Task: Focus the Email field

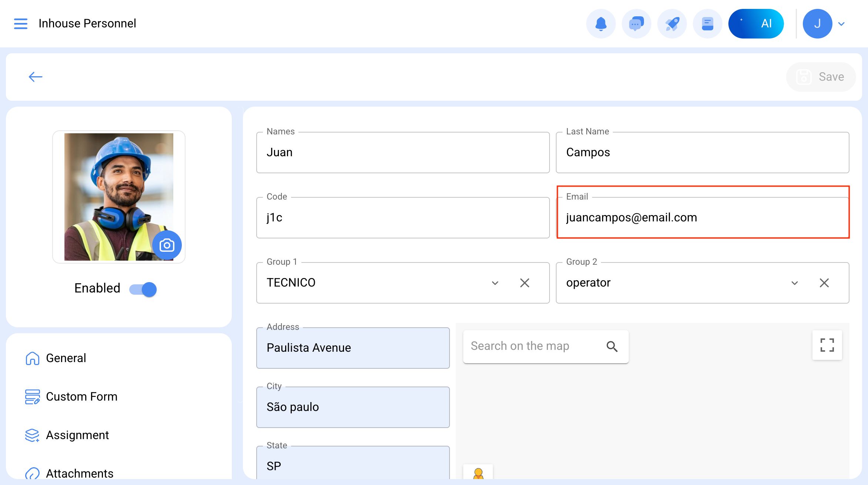Action: click(702, 217)
